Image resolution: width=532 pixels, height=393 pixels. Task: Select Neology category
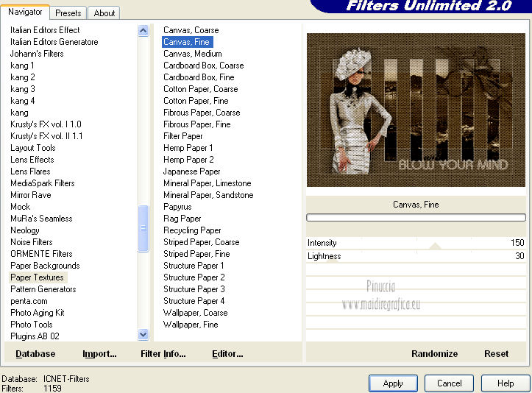25,230
